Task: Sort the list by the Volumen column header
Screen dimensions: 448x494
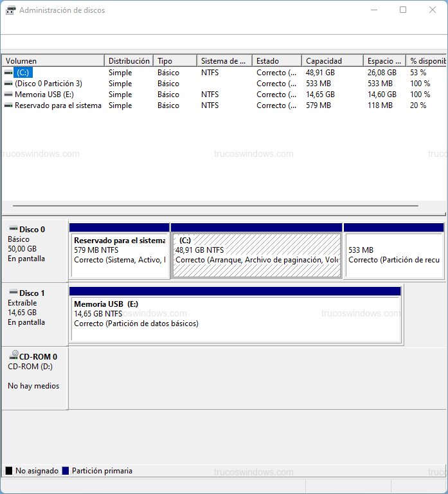Action: pos(53,61)
